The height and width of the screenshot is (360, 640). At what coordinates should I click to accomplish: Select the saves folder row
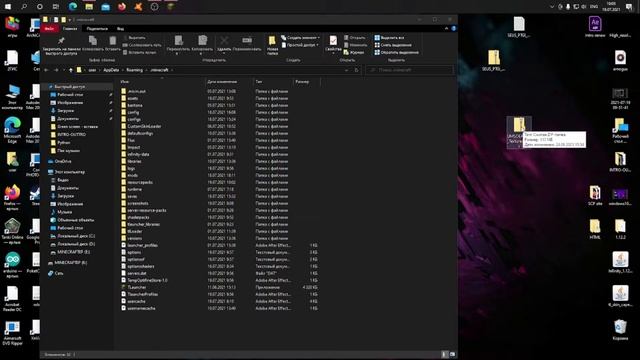click(219, 196)
